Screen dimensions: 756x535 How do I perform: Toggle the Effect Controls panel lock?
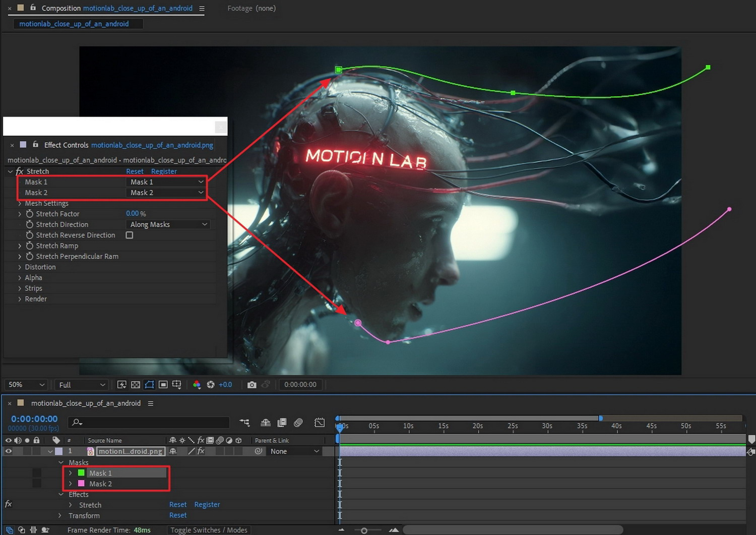(x=35, y=145)
